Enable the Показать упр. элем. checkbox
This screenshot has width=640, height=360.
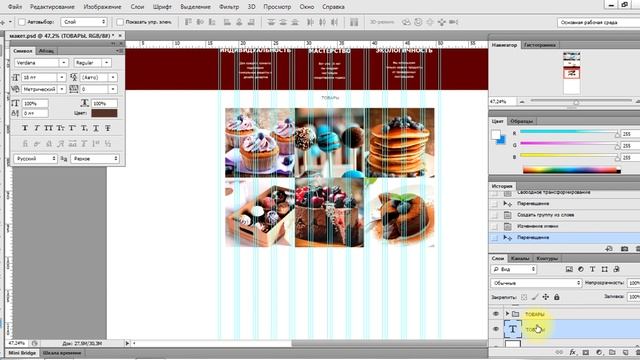coord(120,22)
